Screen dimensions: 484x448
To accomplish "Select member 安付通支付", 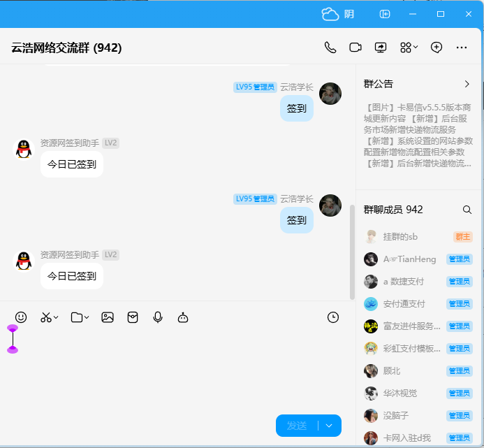I will pyautogui.click(x=418, y=304).
